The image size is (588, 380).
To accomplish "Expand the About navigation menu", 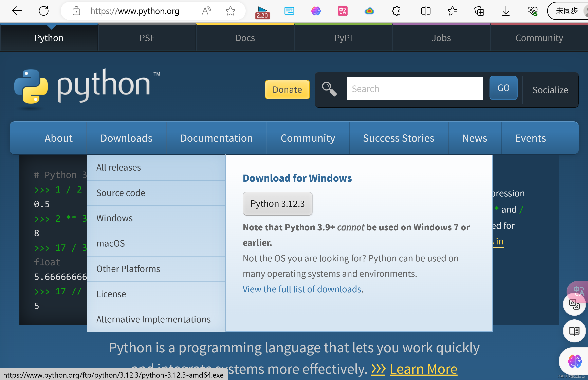I will [x=58, y=138].
